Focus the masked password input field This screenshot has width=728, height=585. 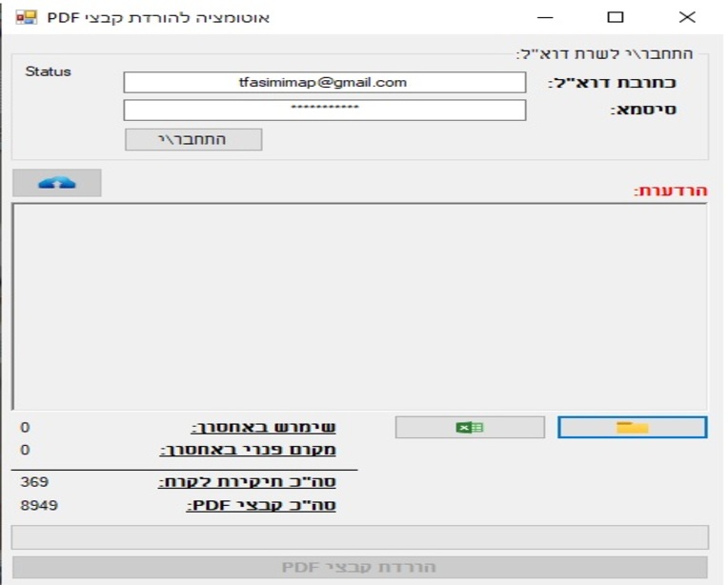coord(325,110)
